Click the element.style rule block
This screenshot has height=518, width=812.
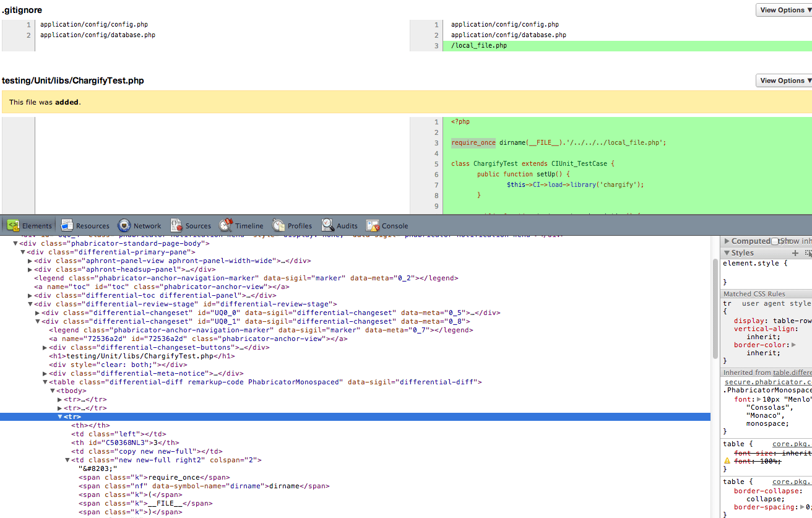pyautogui.click(x=766, y=272)
